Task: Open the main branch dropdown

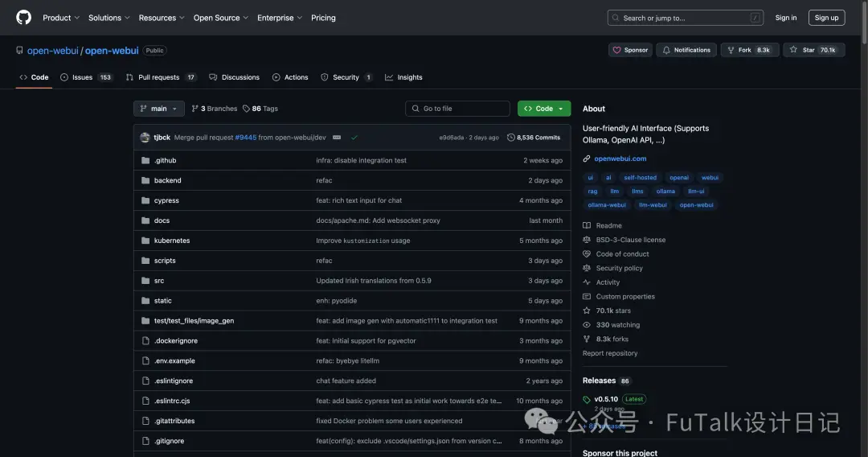Action: (159, 109)
